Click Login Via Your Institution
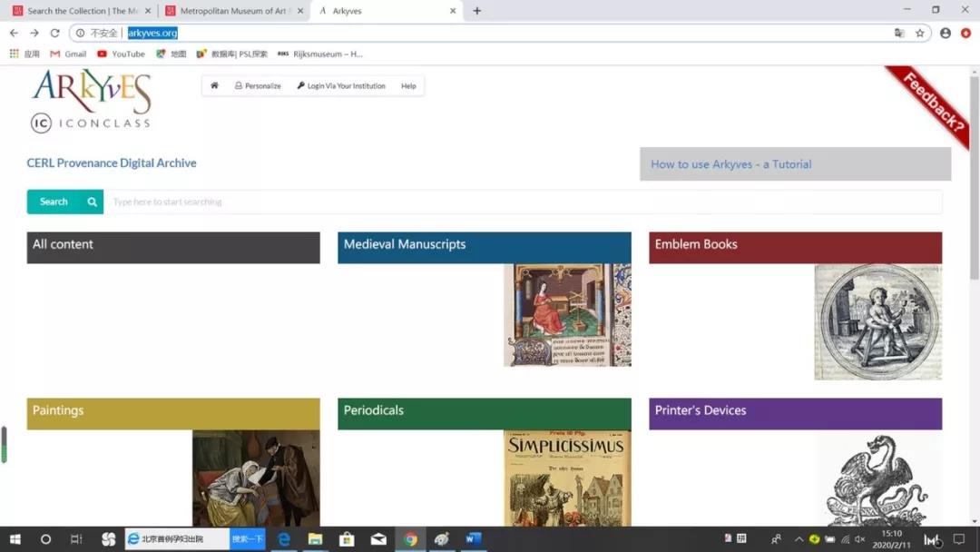This screenshot has width=980, height=552. tap(341, 86)
